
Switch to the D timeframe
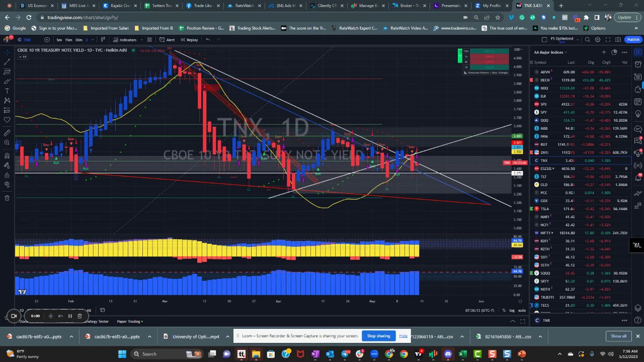coord(87,40)
